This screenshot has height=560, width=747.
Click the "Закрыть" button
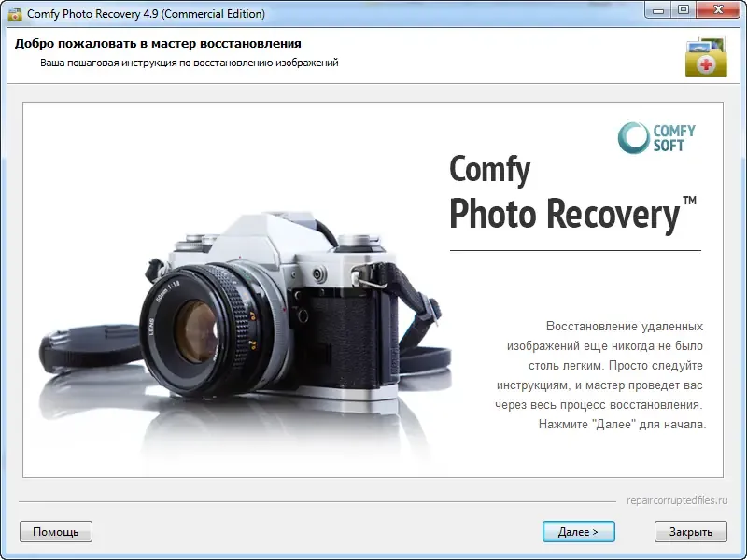[x=692, y=531]
